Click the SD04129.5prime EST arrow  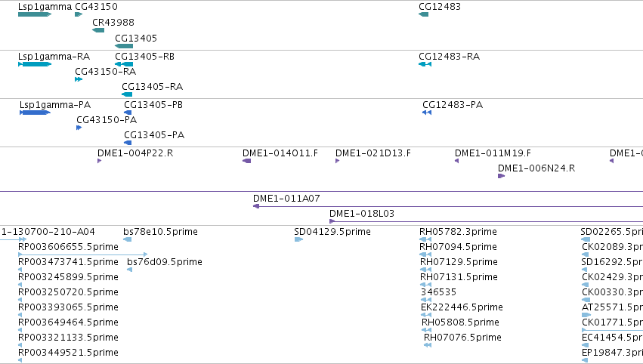[298, 239]
